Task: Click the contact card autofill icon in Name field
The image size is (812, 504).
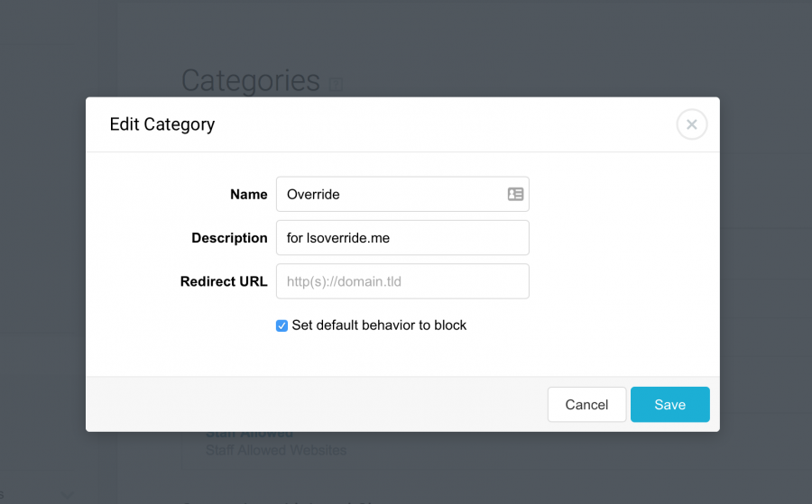Action: 515,194
